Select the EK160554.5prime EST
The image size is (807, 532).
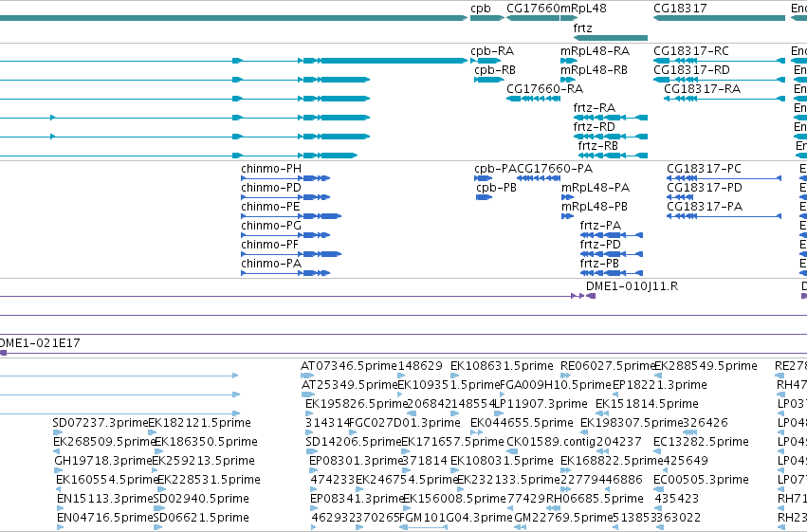click(x=60, y=489)
